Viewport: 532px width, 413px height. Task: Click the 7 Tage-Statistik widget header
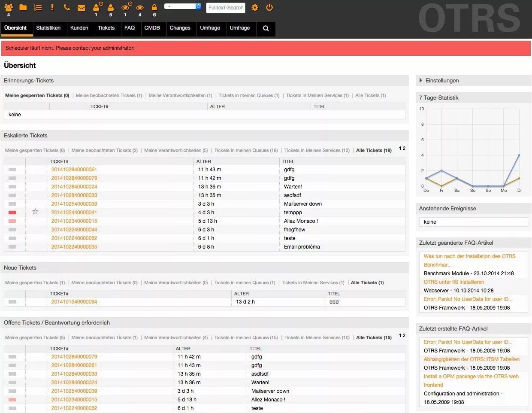473,97
